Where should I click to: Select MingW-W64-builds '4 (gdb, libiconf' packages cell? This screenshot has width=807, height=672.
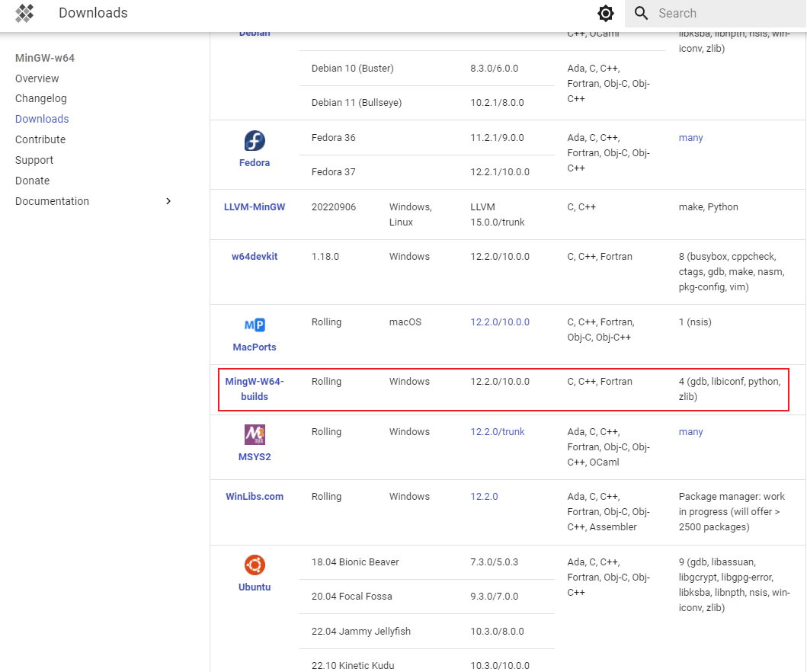coord(730,389)
